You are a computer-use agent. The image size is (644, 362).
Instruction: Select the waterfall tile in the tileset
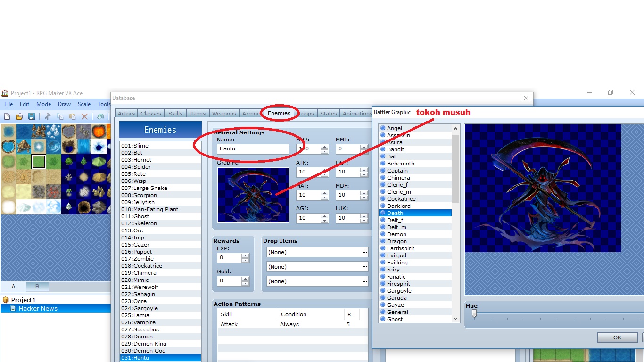point(84,147)
